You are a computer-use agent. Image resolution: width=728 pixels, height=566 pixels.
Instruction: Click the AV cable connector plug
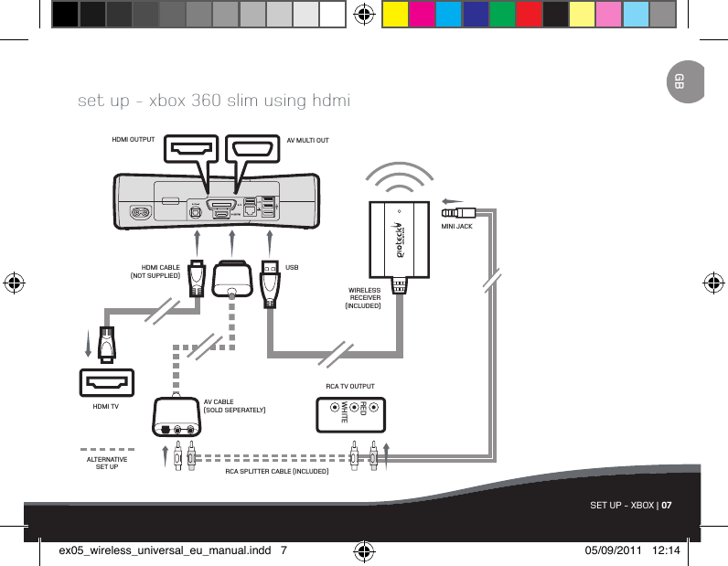tap(232, 279)
